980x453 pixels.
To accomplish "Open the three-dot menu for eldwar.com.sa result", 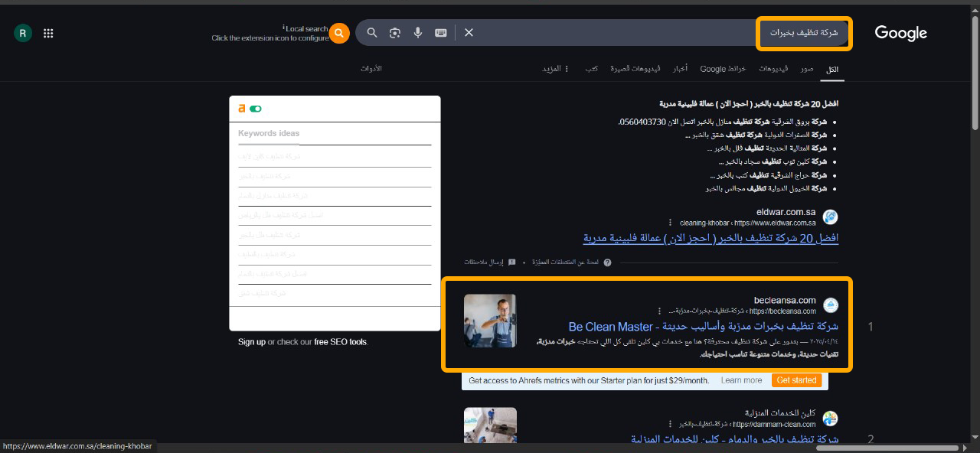I will (671, 223).
